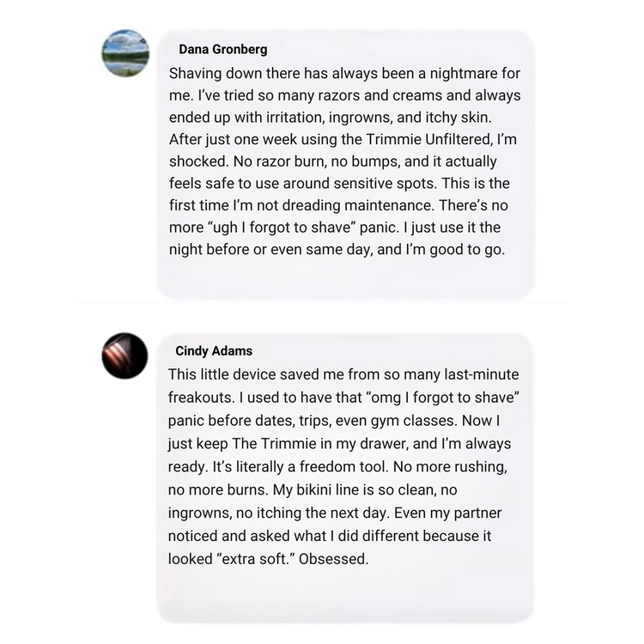Screen dimensions: 644x644
Task: Open Cindy Adams' profile name link
Action: tap(214, 351)
